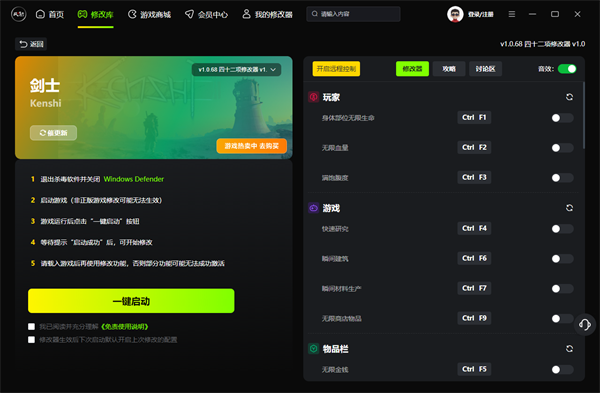
Task: Click the app logo in top-left corner
Action: (x=18, y=15)
